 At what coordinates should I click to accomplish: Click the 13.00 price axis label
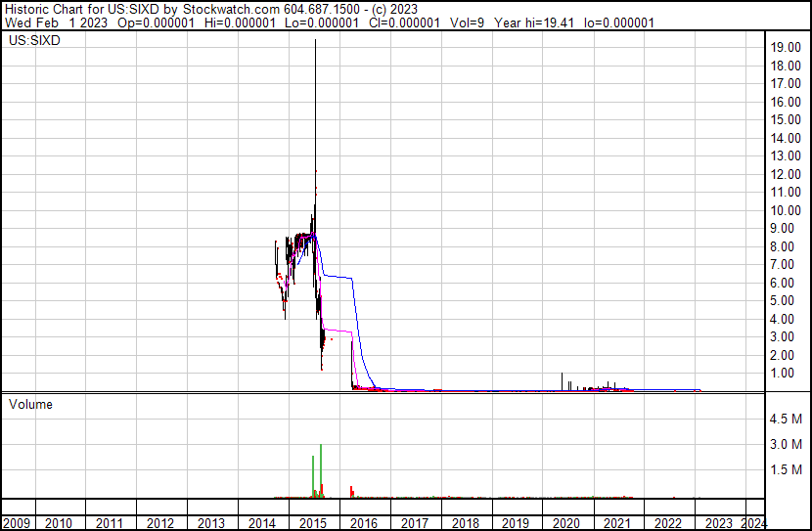(786, 156)
